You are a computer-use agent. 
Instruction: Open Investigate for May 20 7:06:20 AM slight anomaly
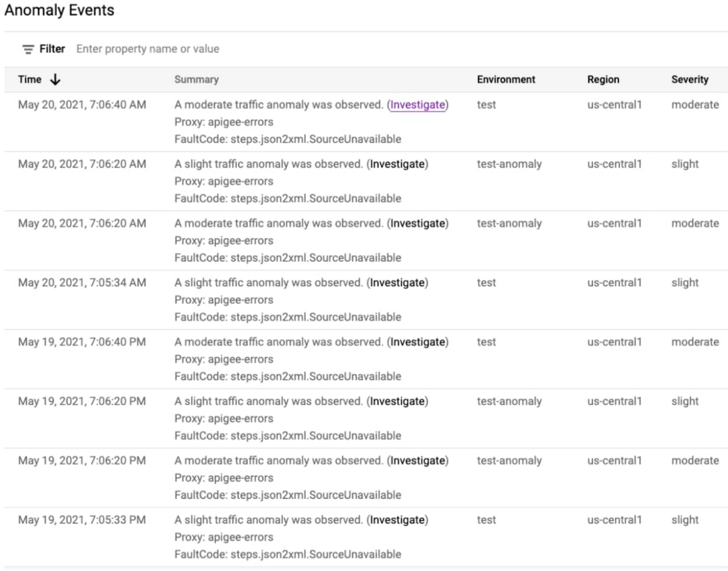click(x=398, y=164)
